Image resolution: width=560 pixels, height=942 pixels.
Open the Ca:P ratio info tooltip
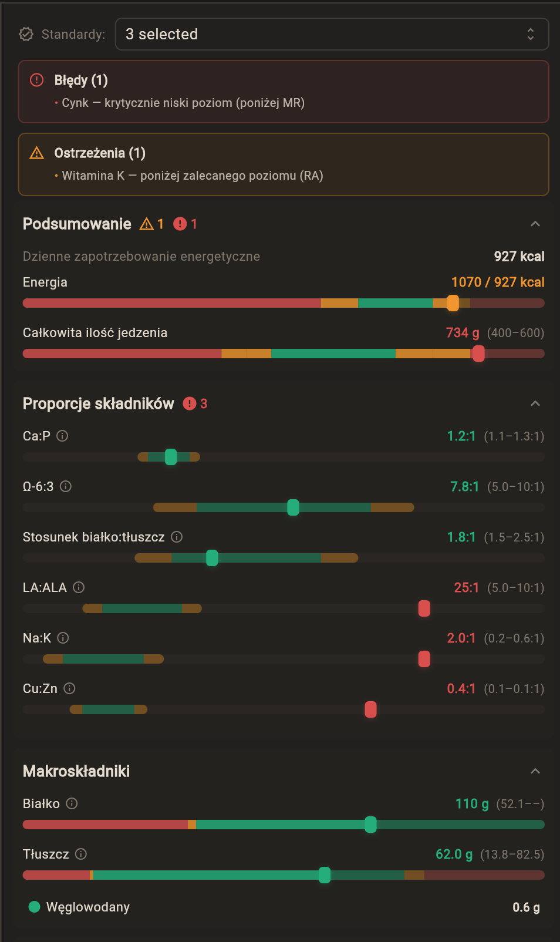coord(63,436)
